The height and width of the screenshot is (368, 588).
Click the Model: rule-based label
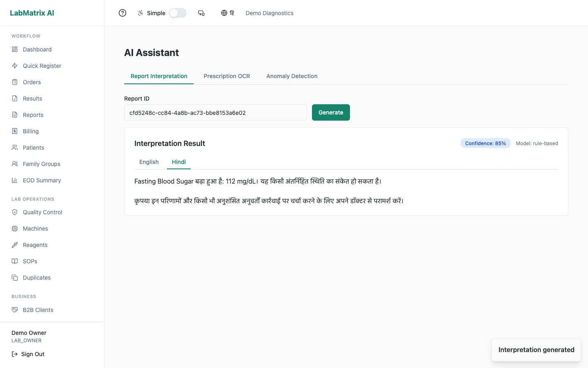(537, 144)
